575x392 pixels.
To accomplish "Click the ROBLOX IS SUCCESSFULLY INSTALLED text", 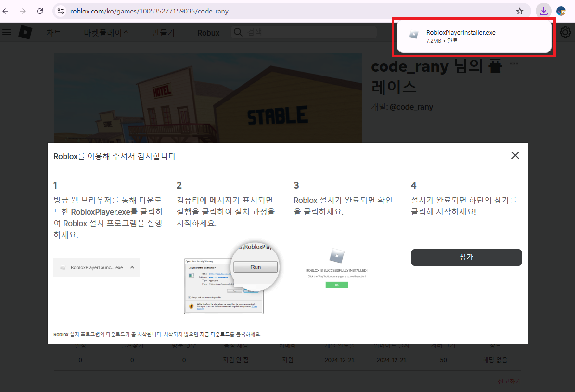I will (337, 271).
